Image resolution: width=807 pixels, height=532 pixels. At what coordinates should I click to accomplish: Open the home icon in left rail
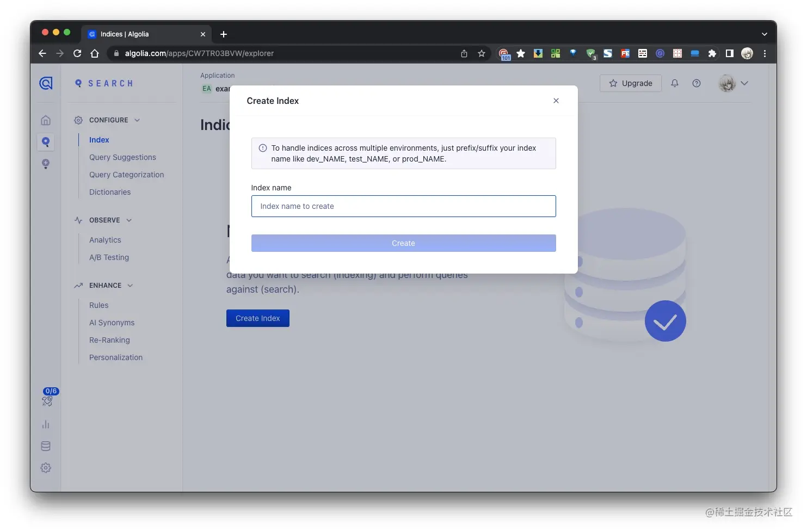point(46,120)
